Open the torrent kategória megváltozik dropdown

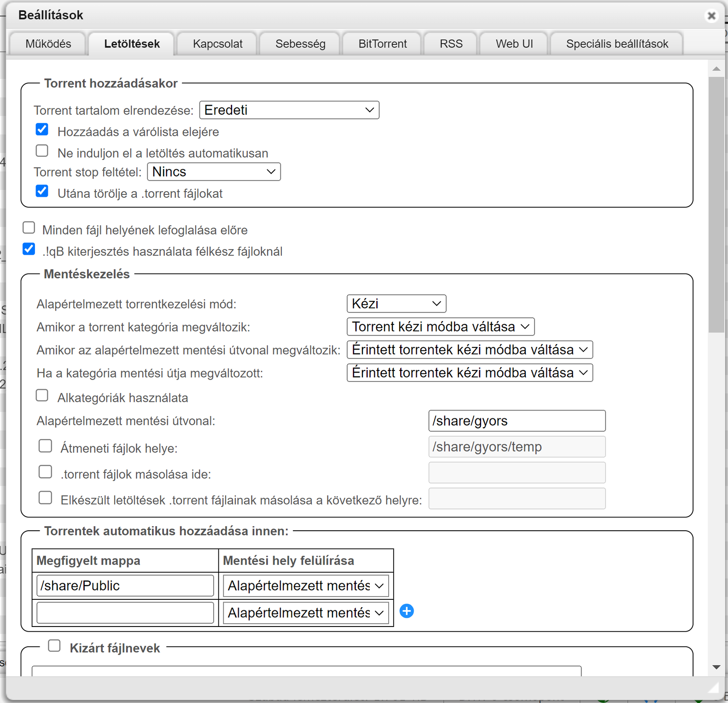coord(440,327)
